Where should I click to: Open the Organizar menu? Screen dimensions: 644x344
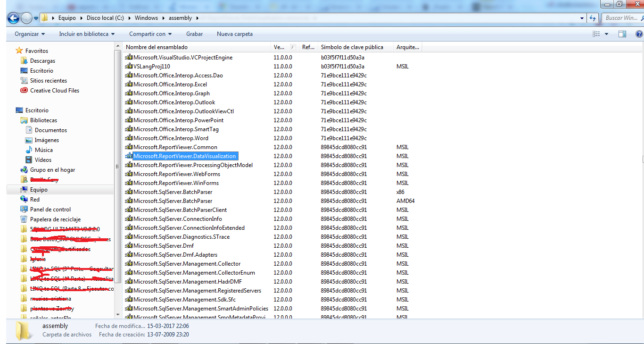tap(30, 34)
